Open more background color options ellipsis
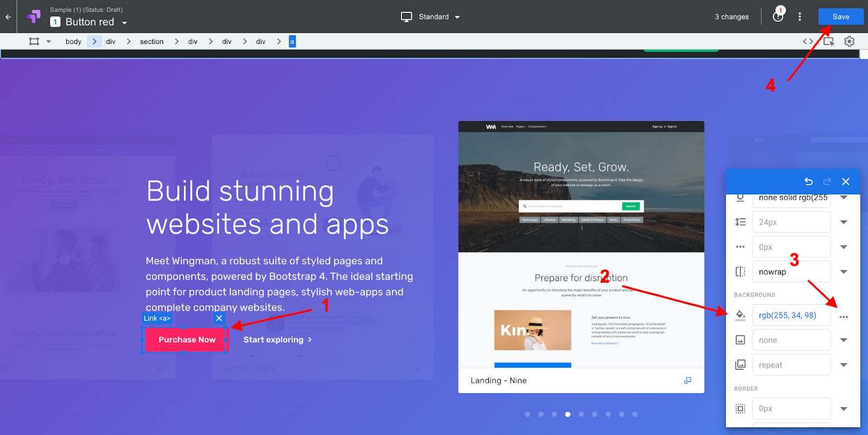This screenshot has height=435, width=868. [844, 317]
